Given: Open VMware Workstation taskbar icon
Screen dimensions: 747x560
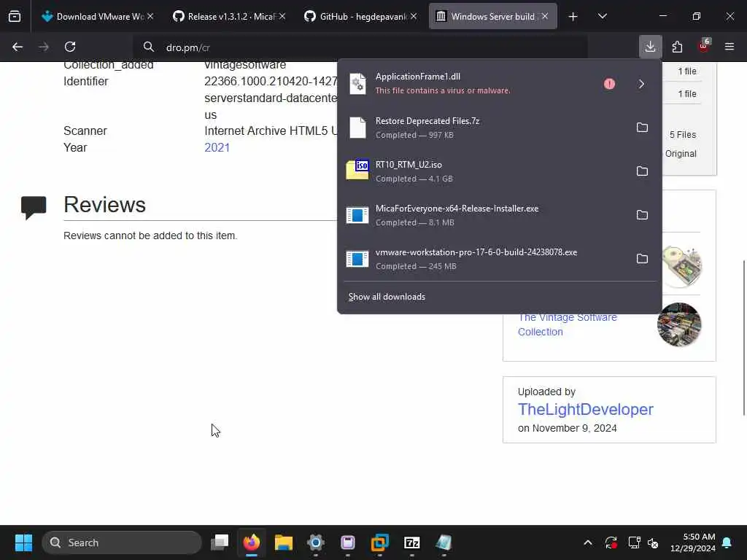Looking at the screenshot, I should coord(379,542).
